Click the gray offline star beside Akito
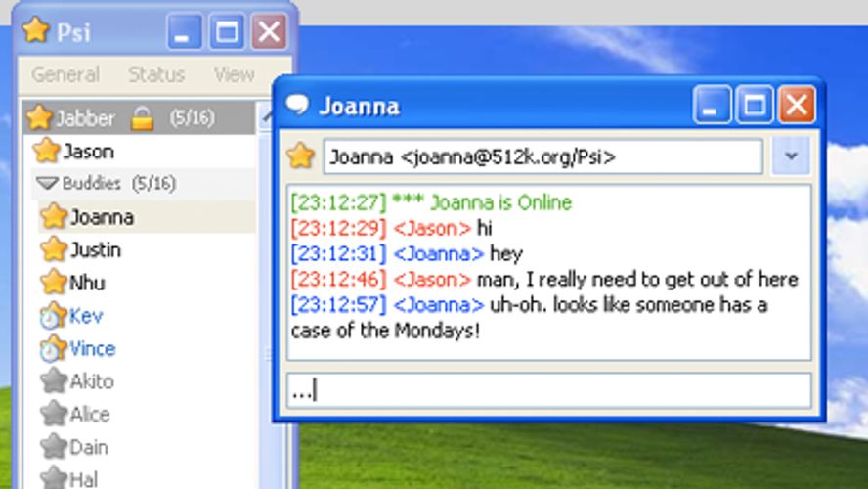 [x=54, y=381]
